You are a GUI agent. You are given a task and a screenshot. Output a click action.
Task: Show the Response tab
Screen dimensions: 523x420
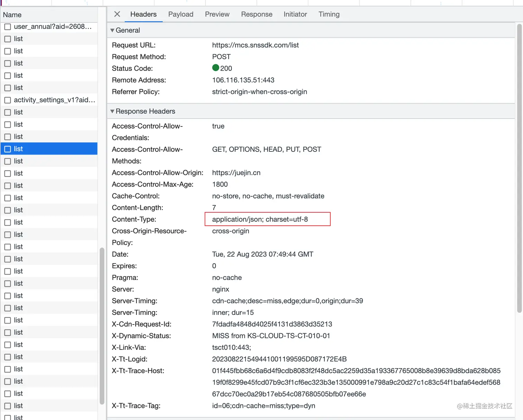pos(257,14)
